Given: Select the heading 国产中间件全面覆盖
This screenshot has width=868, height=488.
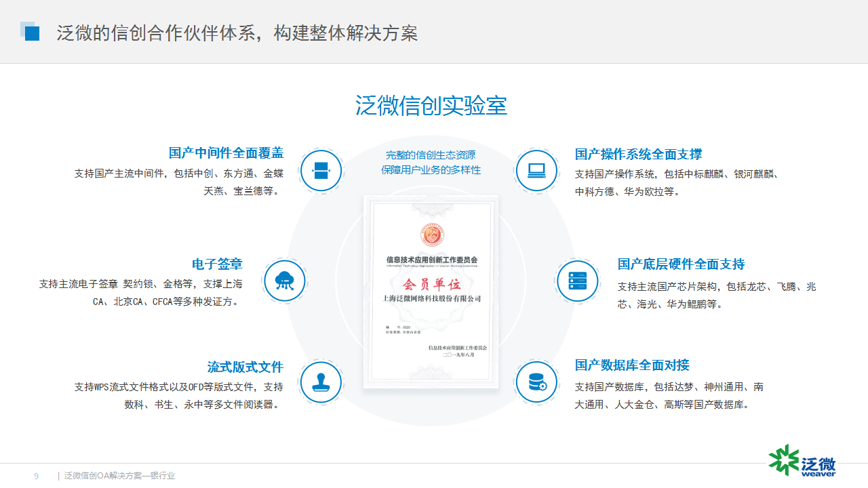Looking at the screenshot, I should pyautogui.click(x=226, y=153).
